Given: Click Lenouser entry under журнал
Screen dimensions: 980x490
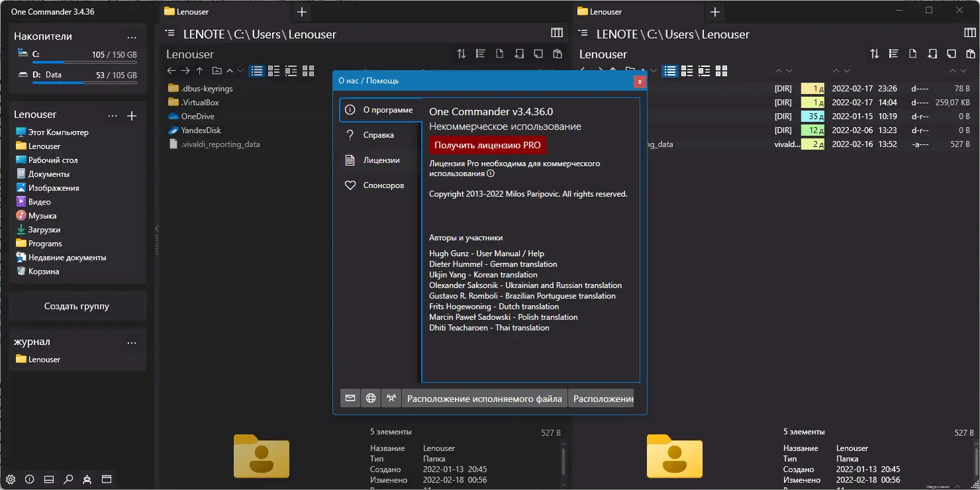Looking at the screenshot, I should point(38,360).
